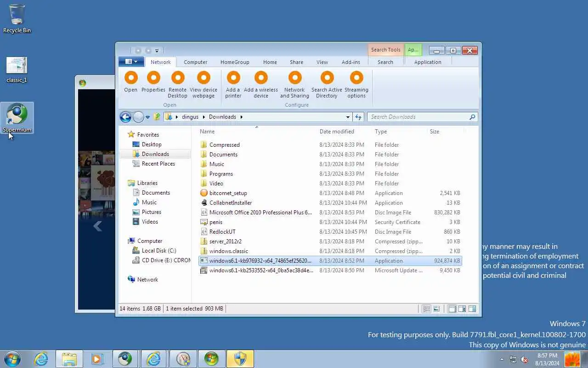Toggle the middle pane button in status bar

coord(462,309)
